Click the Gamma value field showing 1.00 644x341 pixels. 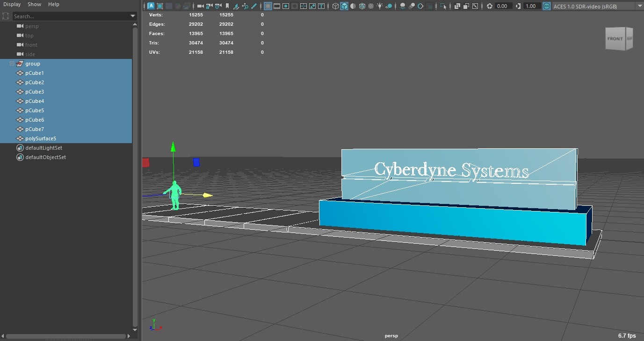[530, 6]
